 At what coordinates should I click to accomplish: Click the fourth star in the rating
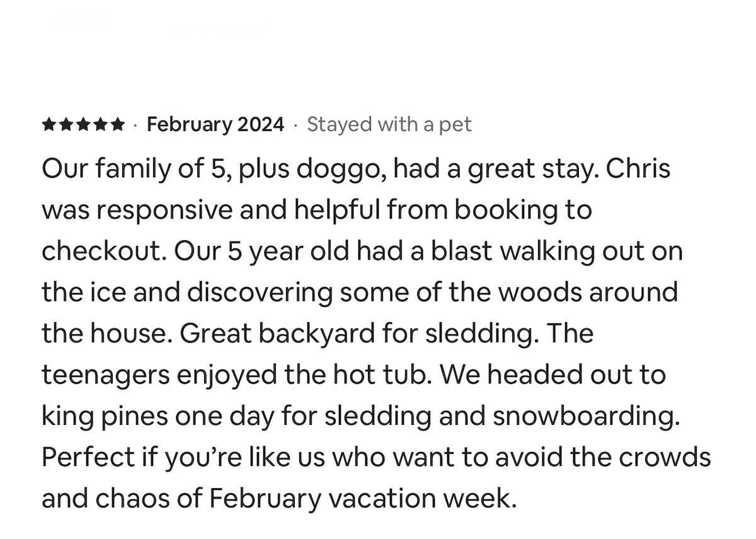click(x=100, y=125)
